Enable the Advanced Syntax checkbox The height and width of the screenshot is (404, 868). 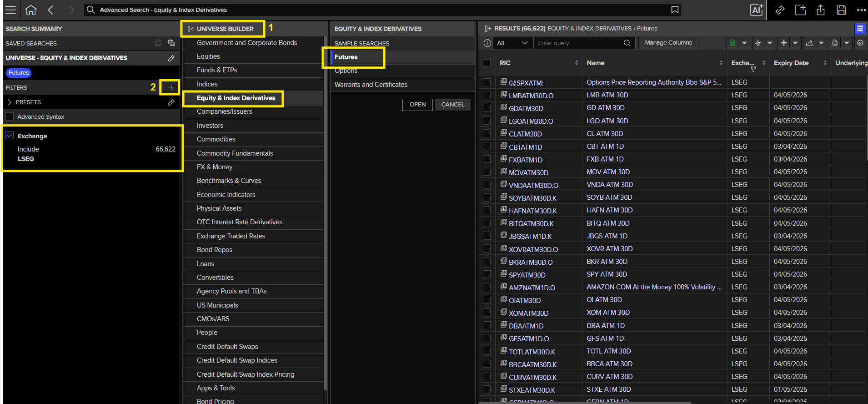(10, 116)
